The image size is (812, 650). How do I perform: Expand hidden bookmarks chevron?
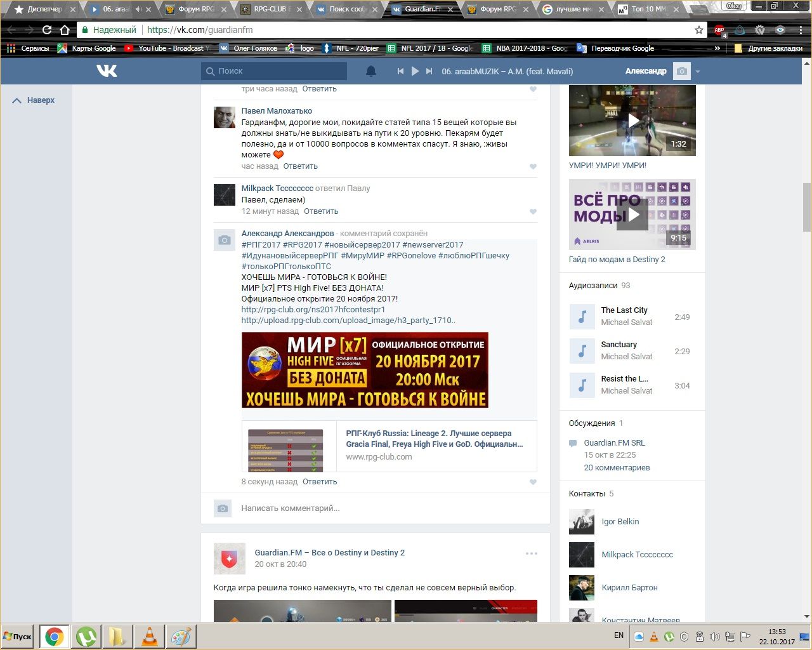point(717,48)
